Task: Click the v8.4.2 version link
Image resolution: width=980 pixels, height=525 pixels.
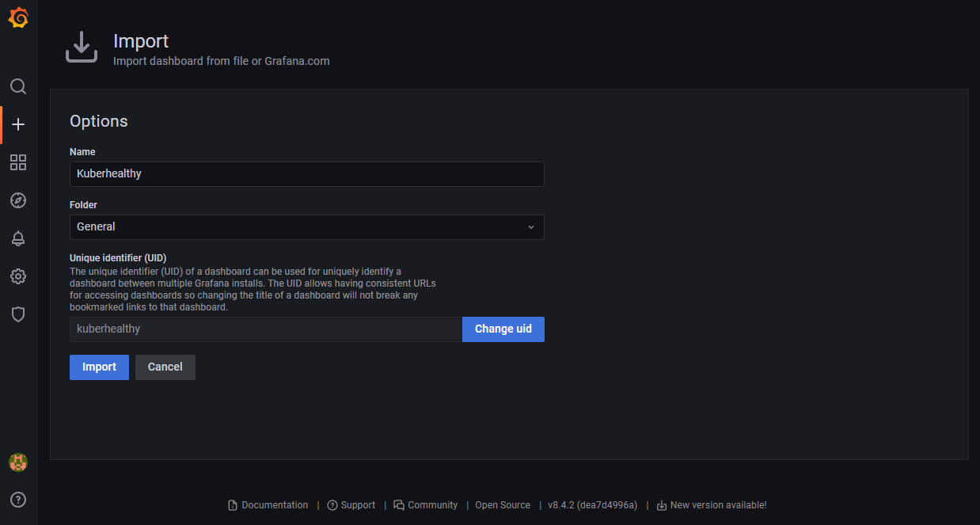Action: [592, 505]
